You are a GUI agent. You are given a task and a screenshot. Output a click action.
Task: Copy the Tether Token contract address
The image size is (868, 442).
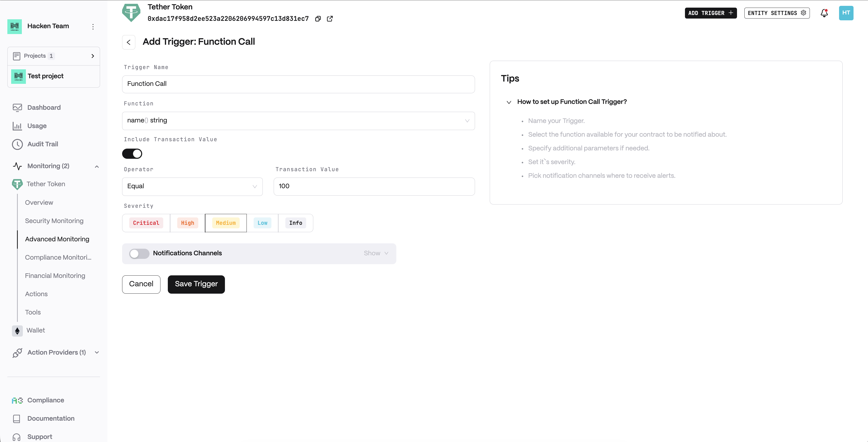click(318, 19)
